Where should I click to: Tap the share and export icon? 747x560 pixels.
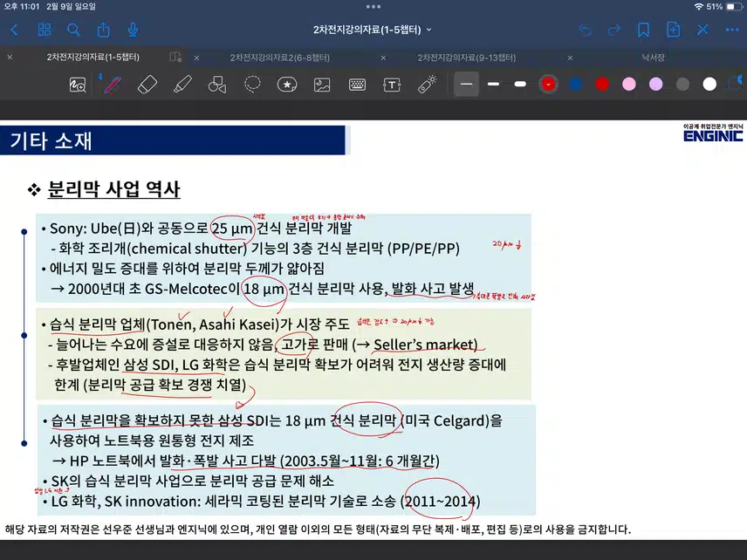[103, 30]
